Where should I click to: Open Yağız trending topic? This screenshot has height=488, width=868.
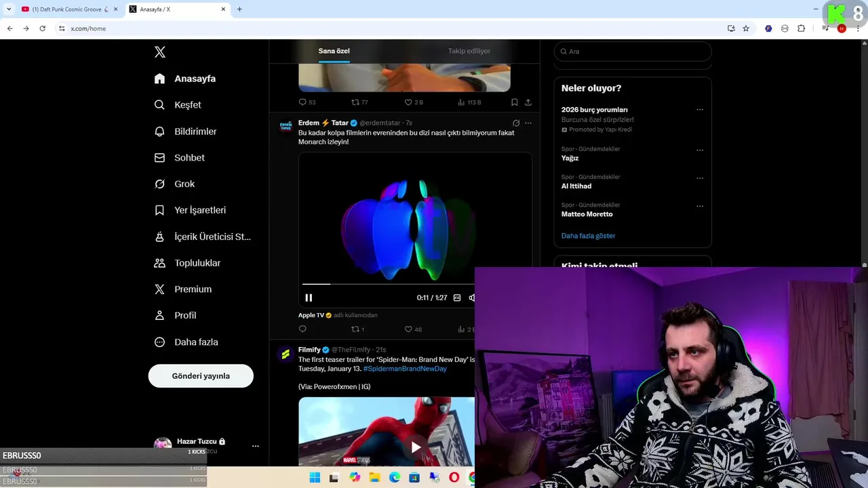[x=570, y=158]
